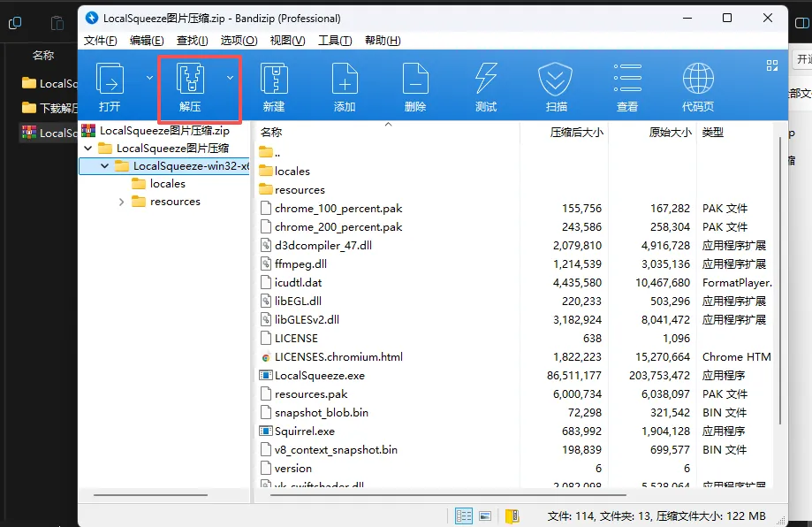Viewport: 812px width, 527px height.
Task: Select locales folder in left tree
Action: (x=158, y=183)
